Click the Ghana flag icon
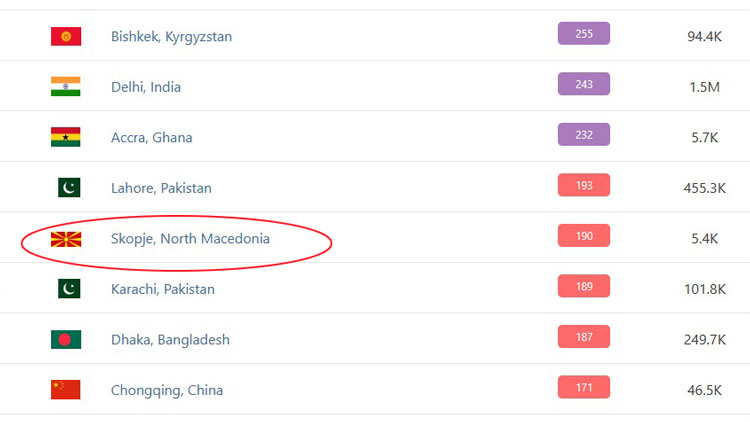The height and width of the screenshot is (422, 750). click(x=66, y=137)
